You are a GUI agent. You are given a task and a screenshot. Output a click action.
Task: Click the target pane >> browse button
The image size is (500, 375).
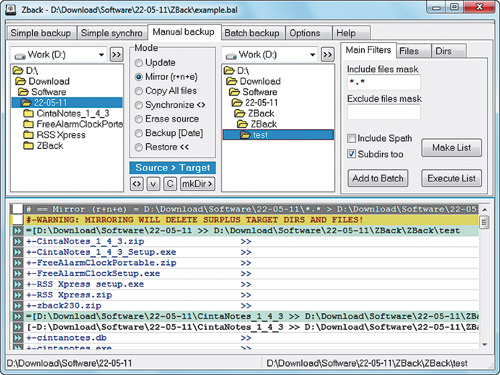click(328, 54)
